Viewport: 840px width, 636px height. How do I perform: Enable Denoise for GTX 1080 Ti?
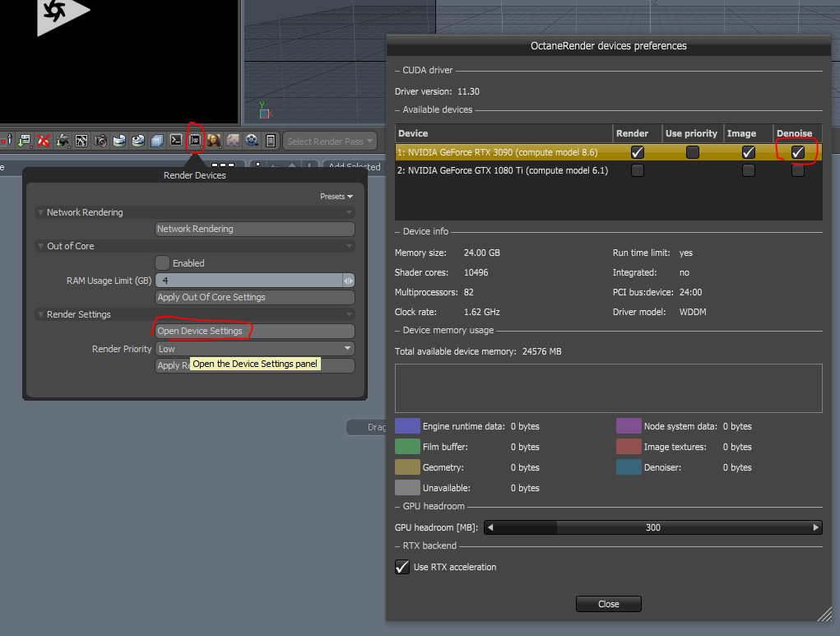pos(798,170)
